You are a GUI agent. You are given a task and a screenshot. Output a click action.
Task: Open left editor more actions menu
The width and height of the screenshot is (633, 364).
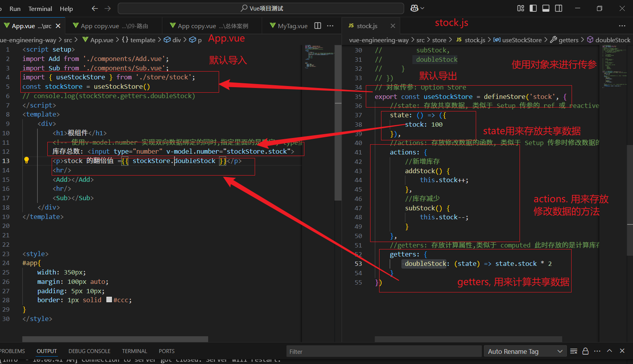(330, 26)
